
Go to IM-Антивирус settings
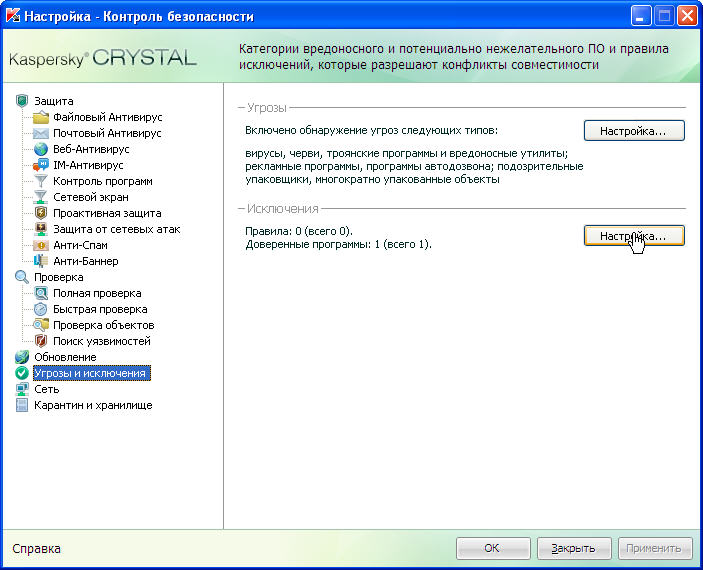click(x=88, y=165)
